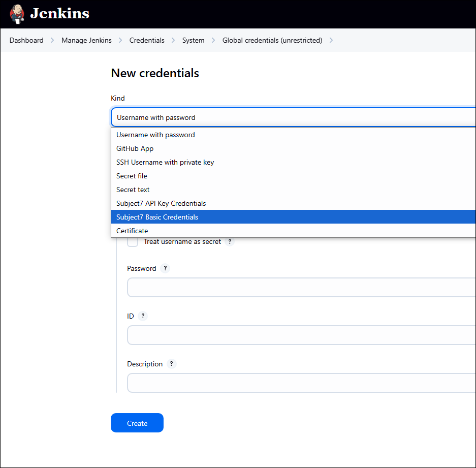Select GitHub App from Kind list
Screen dimensions: 476x468
135,148
